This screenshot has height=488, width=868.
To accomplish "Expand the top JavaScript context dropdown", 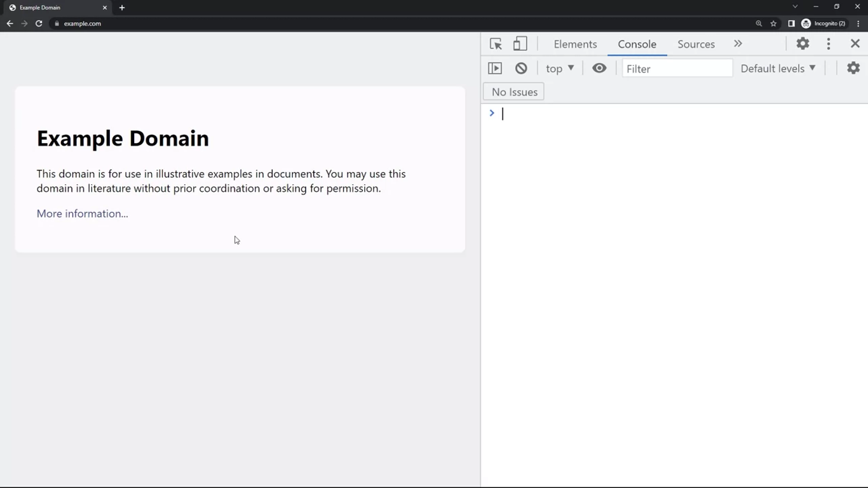I will point(560,69).
